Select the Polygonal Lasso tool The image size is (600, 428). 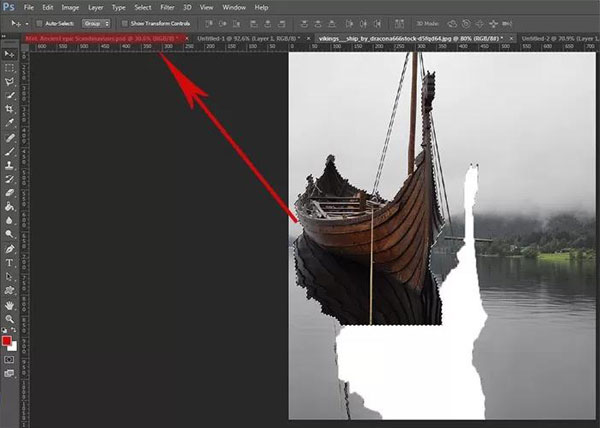click(x=9, y=82)
